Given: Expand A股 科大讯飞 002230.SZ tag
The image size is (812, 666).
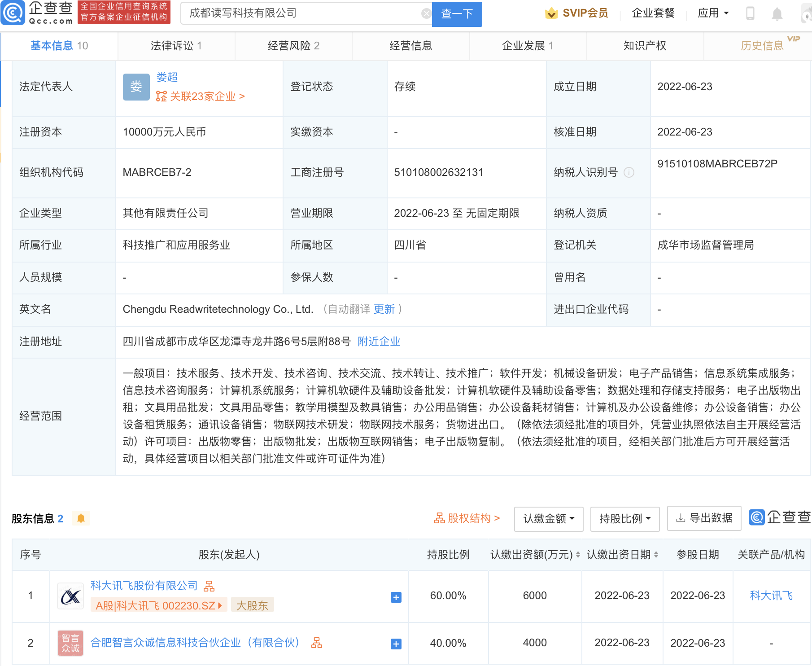Looking at the screenshot, I should (159, 605).
